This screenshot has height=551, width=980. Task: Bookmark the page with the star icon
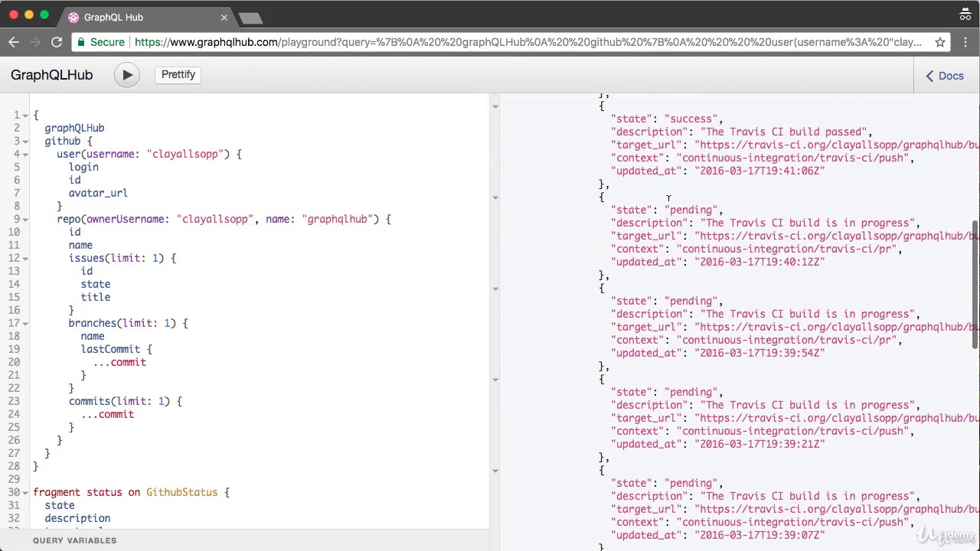(940, 42)
